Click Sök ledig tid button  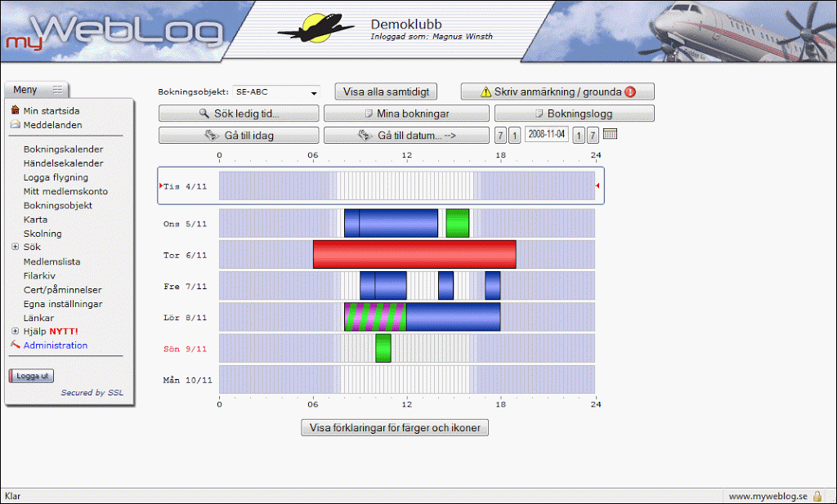click(239, 114)
